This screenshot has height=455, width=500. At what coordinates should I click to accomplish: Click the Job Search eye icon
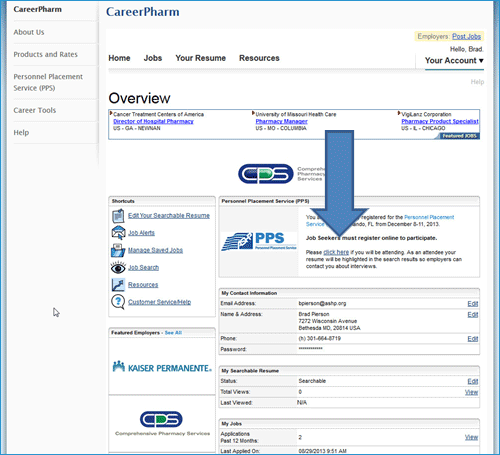[x=118, y=267]
